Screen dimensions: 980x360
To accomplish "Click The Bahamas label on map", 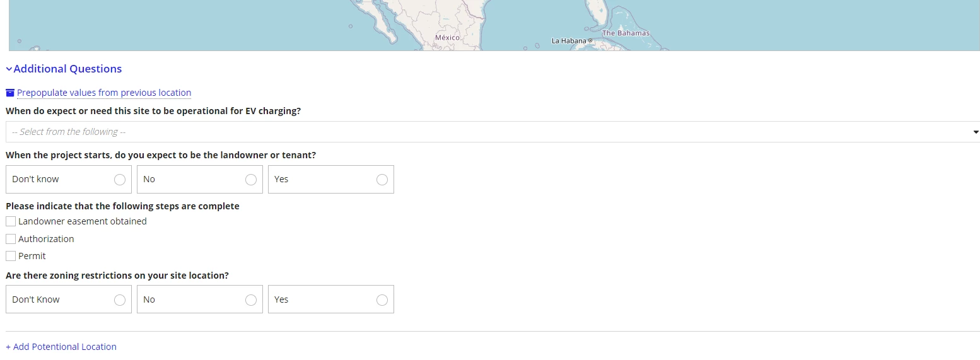I will 626,33.
